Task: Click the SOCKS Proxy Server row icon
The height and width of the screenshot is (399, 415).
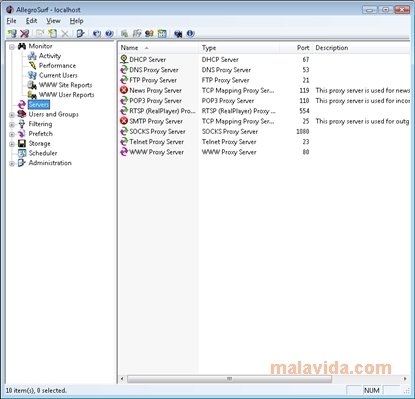Action: tap(124, 131)
